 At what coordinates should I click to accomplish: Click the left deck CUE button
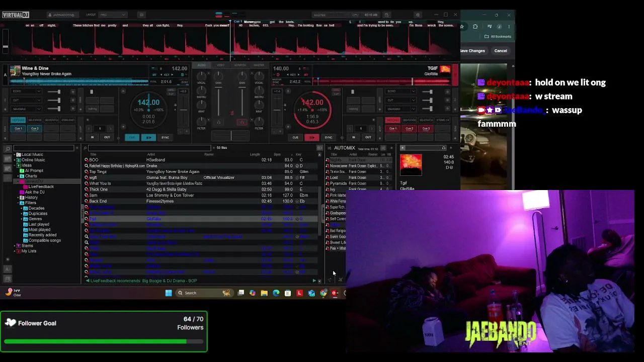(x=132, y=137)
